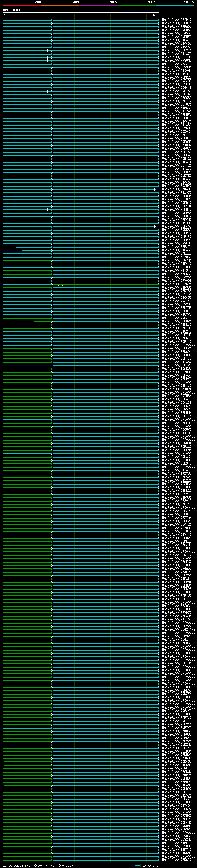Select hit UniRef100_A9RVE1
The image size is (197, 868).
click(x=176, y=50)
